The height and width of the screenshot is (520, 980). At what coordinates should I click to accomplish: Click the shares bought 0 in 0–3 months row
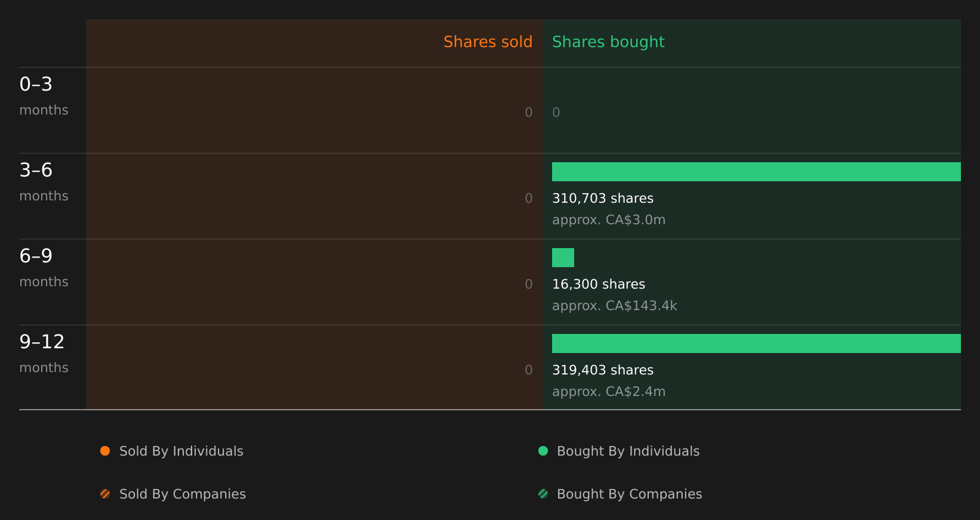[556, 113]
